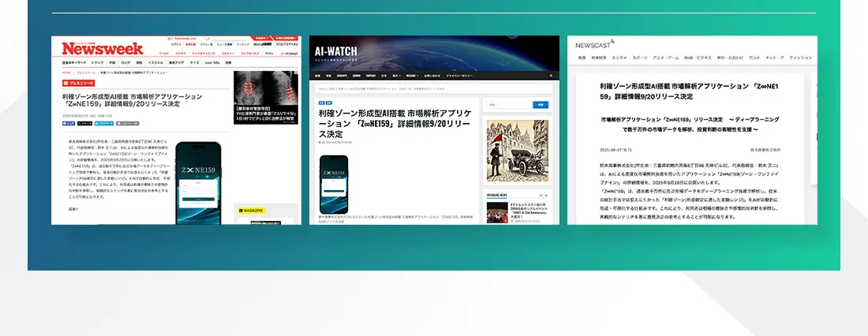Click the 2025-08-27 date in NEWSCAST article
This screenshot has height=336, width=868.
click(x=615, y=150)
